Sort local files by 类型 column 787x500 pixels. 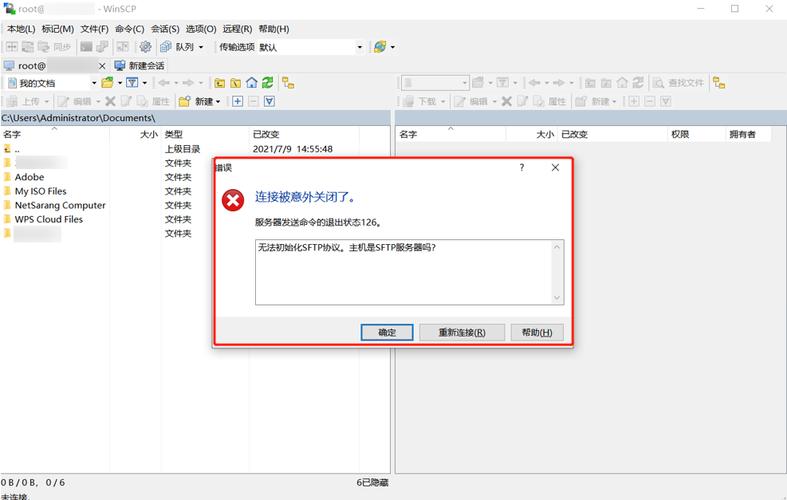coord(205,134)
